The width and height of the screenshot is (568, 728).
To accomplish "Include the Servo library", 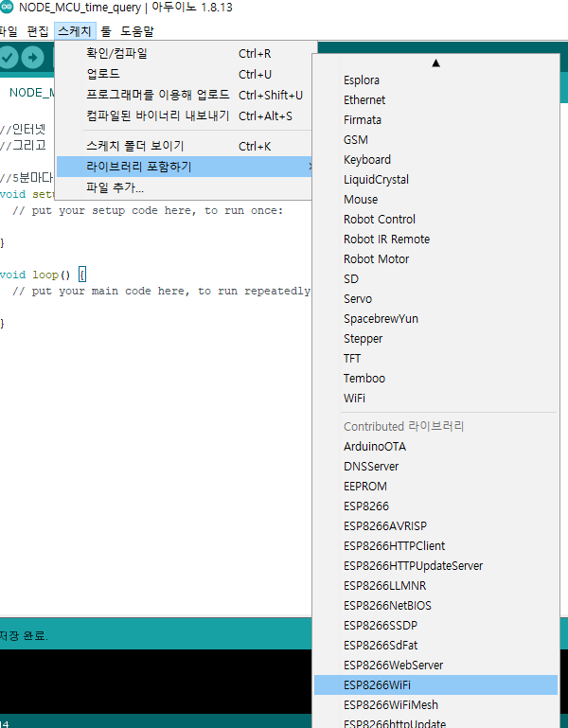I will 435,298.
